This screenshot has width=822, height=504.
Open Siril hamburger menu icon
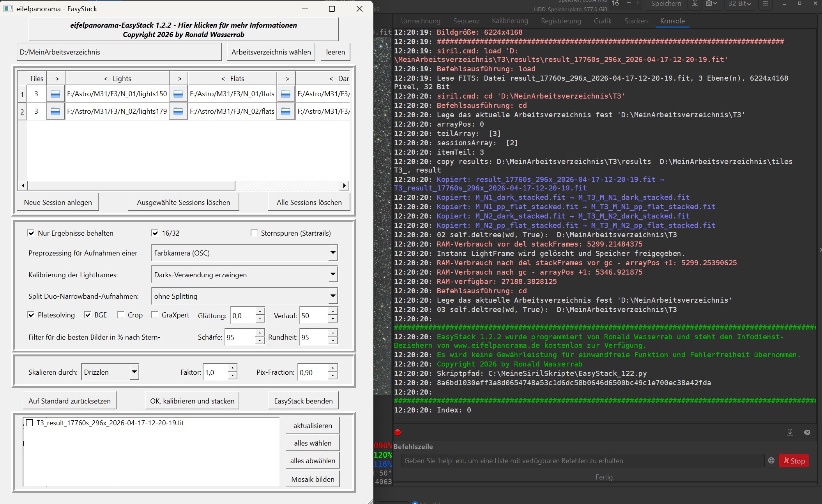coord(765,4)
